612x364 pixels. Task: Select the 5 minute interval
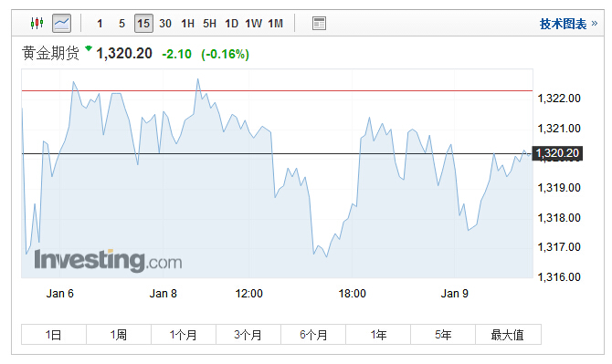pyautogui.click(x=121, y=24)
